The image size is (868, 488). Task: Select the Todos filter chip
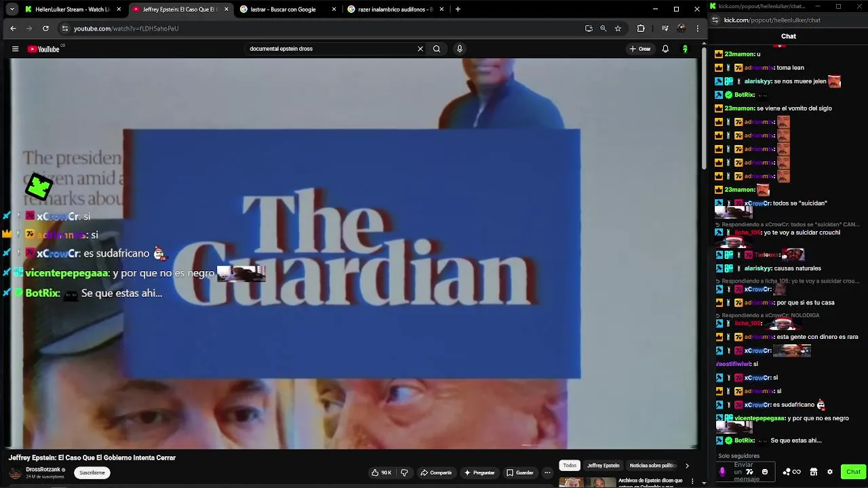click(570, 466)
